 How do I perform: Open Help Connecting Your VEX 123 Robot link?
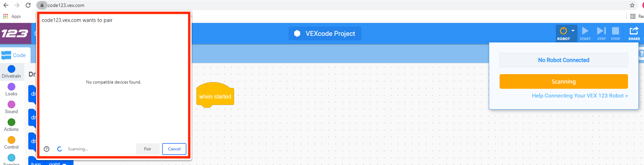click(x=580, y=96)
